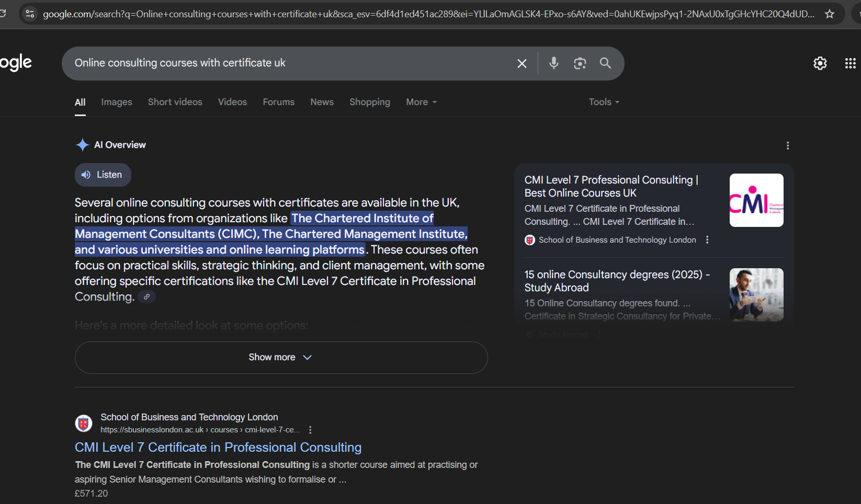Open the More search filters dropdown
Screen dimensions: 861x504
pos(421,102)
